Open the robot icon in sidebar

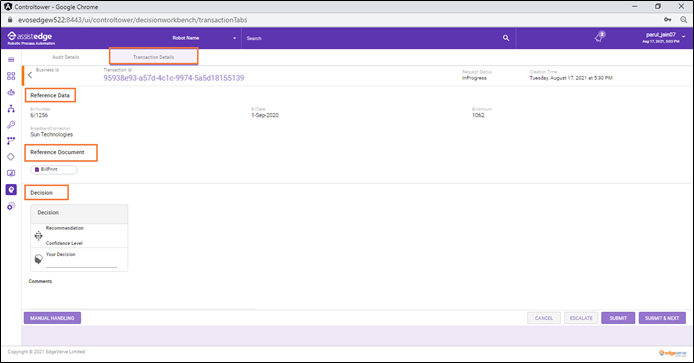tap(11, 92)
